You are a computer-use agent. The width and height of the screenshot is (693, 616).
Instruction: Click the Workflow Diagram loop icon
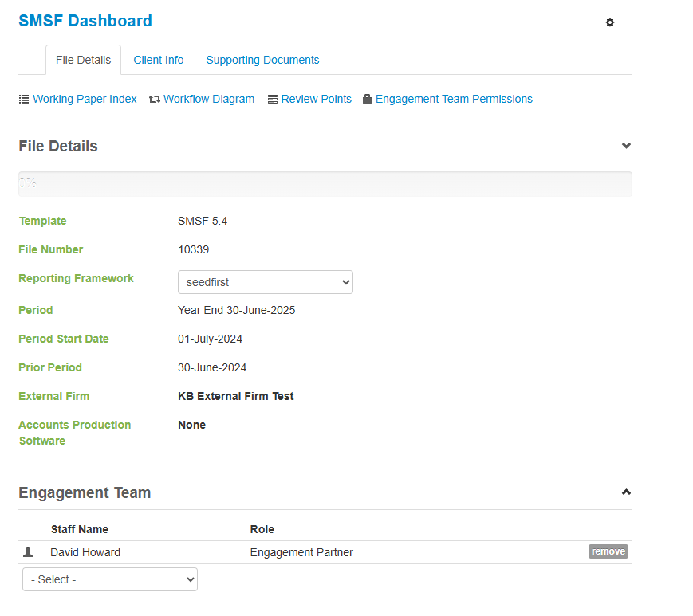tap(153, 99)
